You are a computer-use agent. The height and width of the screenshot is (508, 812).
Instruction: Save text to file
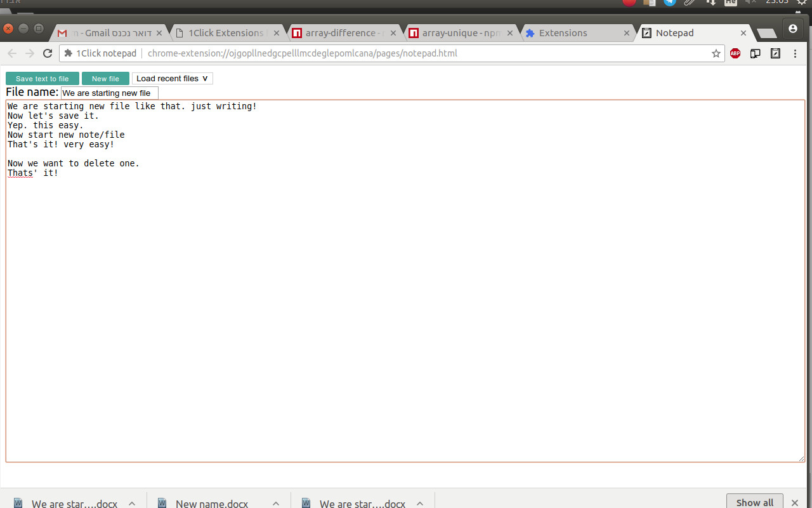[43, 79]
